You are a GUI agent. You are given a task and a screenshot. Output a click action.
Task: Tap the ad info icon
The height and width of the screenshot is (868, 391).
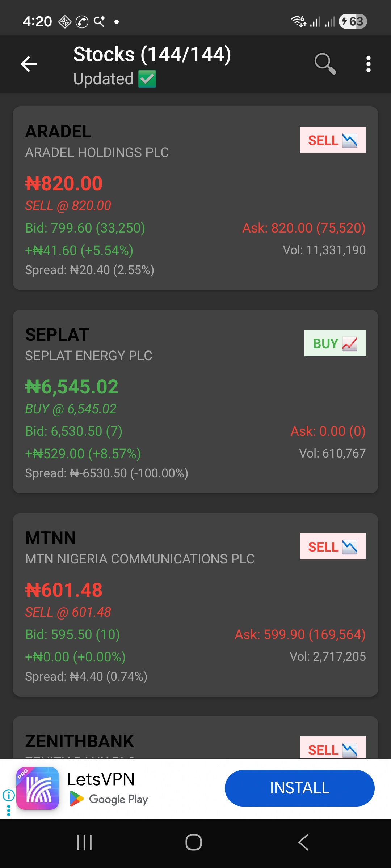pos(8,795)
